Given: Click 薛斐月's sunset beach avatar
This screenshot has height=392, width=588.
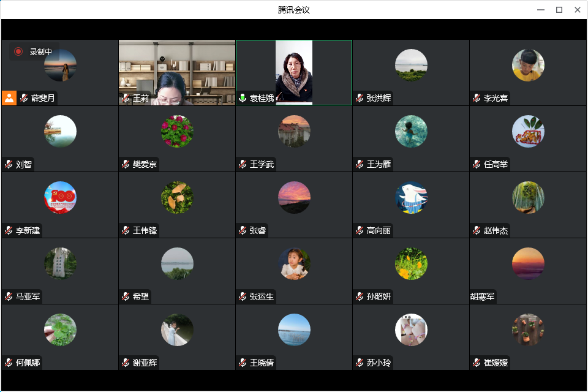Looking at the screenshot, I should pyautogui.click(x=60, y=66).
